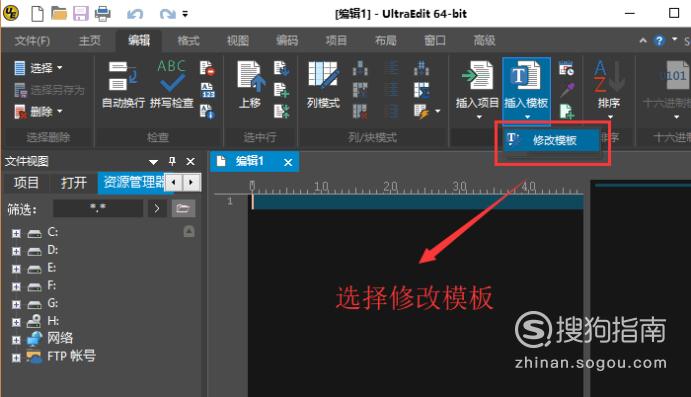Open file using the folder icon

(x=59, y=14)
